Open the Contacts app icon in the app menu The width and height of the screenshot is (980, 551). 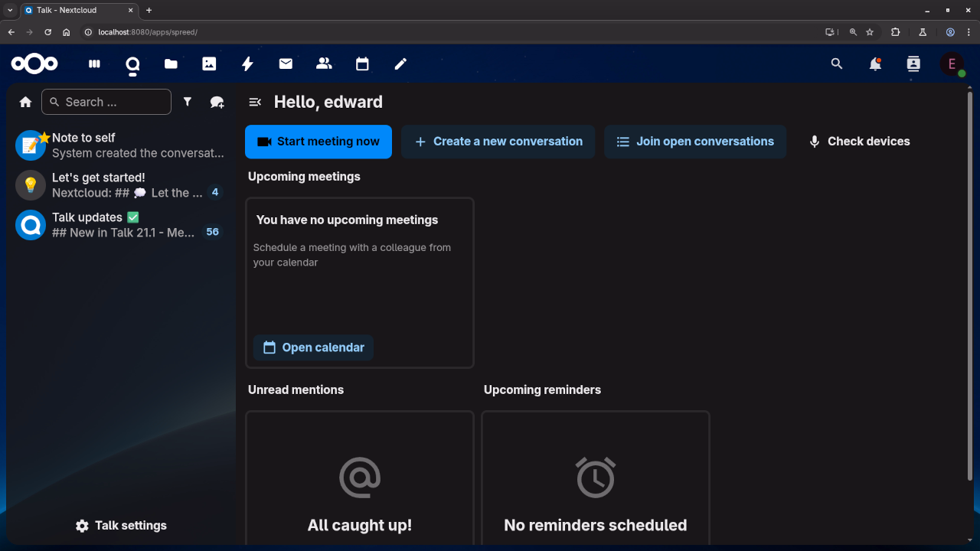324,64
